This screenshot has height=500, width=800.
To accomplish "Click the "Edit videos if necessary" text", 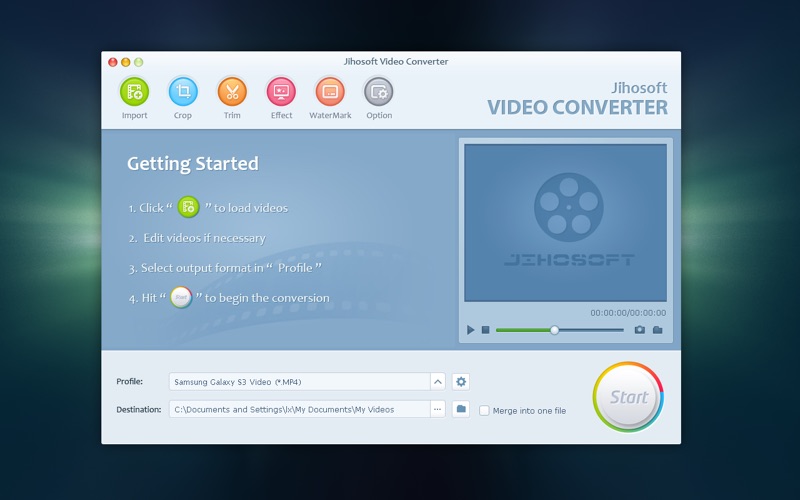I will pyautogui.click(x=204, y=238).
